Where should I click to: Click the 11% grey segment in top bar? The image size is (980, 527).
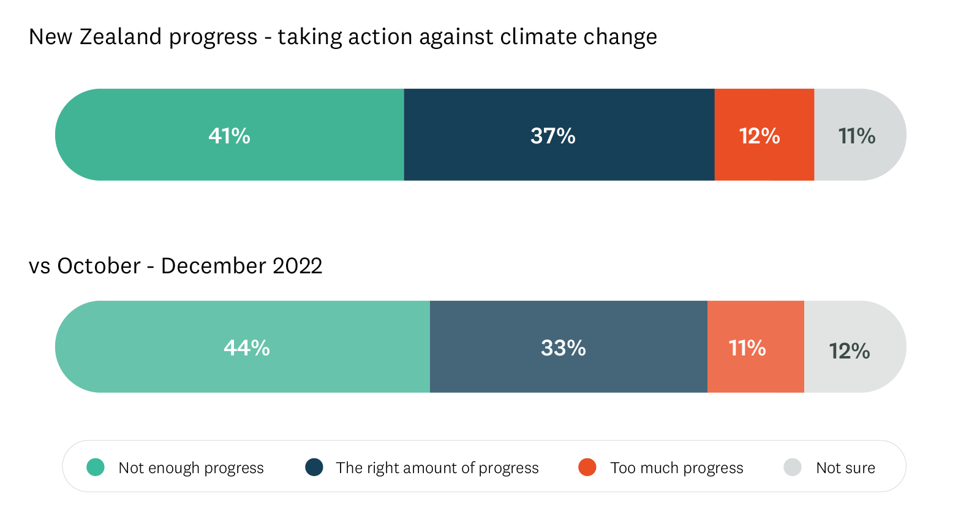[x=860, y=135]
